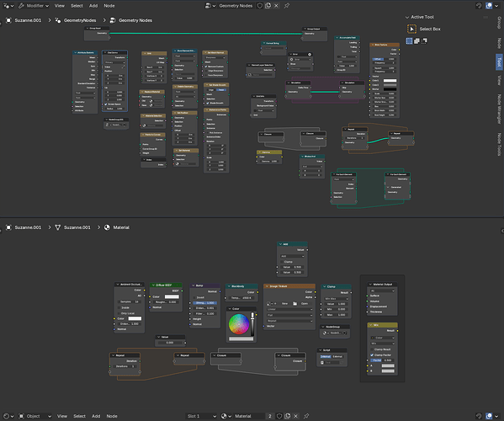Open the editor type menu in the material editor header
This screenshot has height=421, width=504.
8,416
